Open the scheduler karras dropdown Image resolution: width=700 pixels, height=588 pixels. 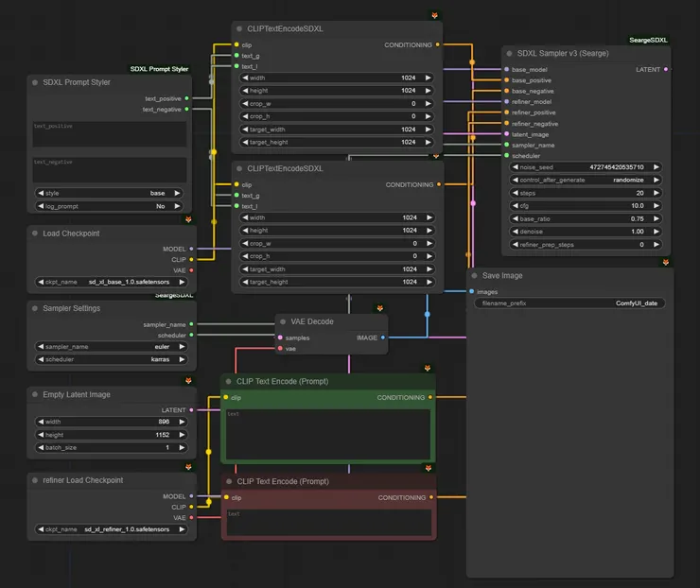[111, 359]
